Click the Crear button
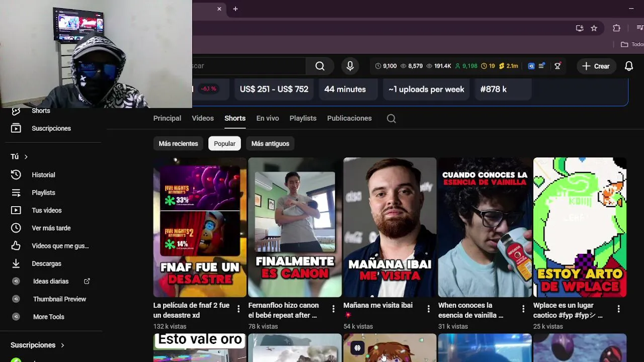This screenshot has height=362, width=644. (x=596, y=66)
